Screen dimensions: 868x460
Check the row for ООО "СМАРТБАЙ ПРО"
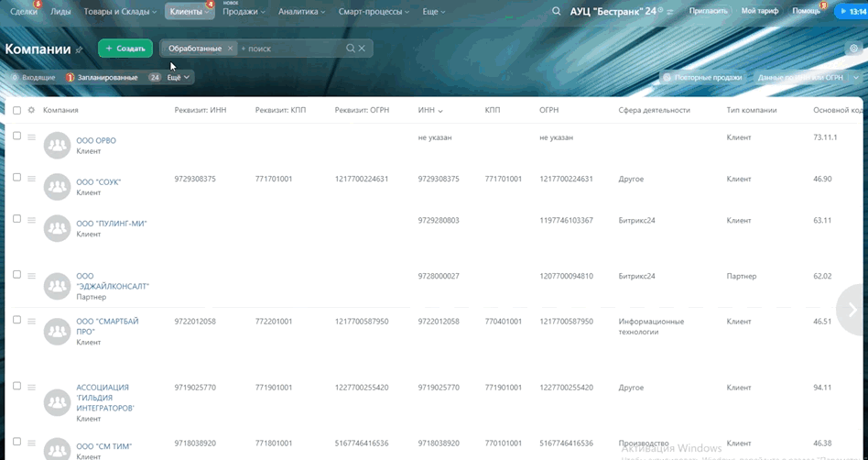click(16, 320)
